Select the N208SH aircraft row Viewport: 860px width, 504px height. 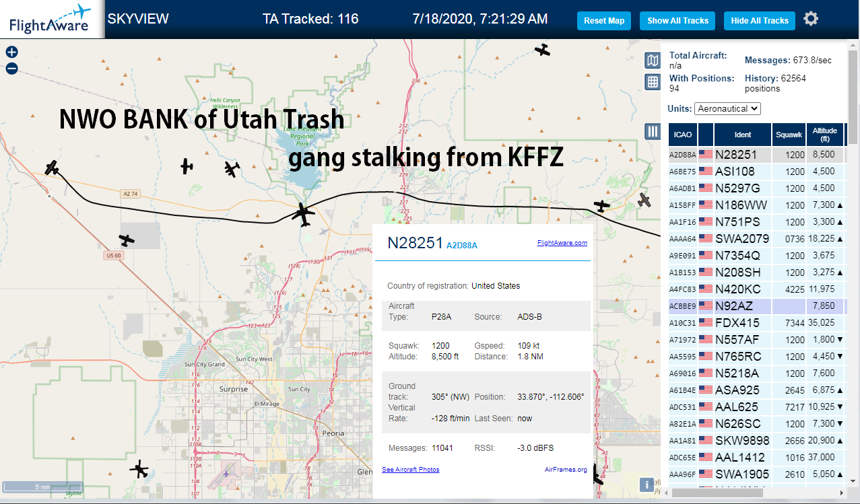[758, 272]
